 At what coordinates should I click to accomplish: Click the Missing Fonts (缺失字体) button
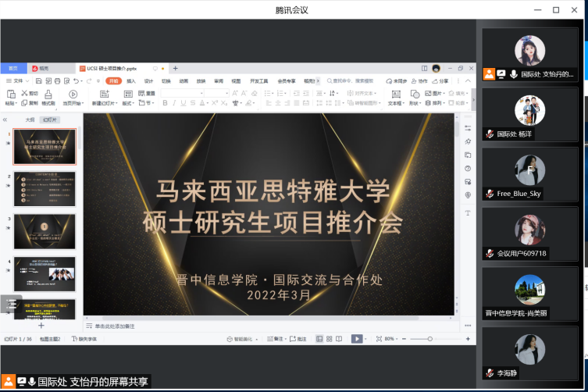[85, 339]
